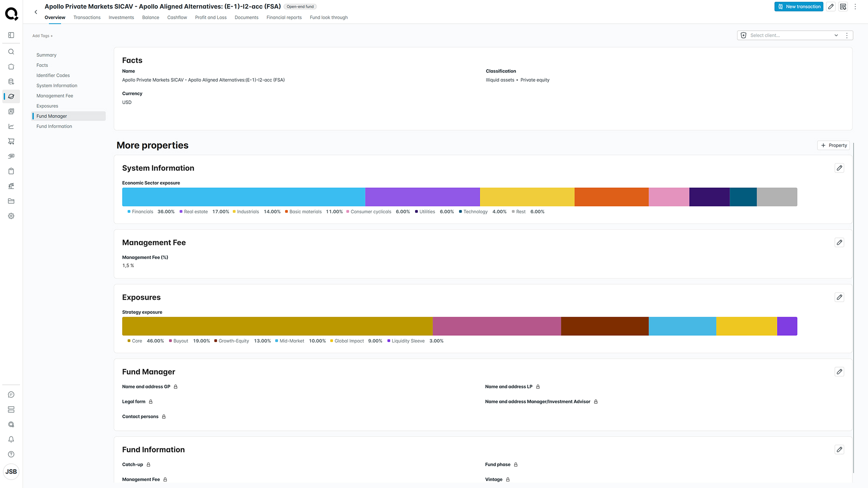Open the Investments tab
The height and width of the screenshot is (488, 868).
point(121,18)
